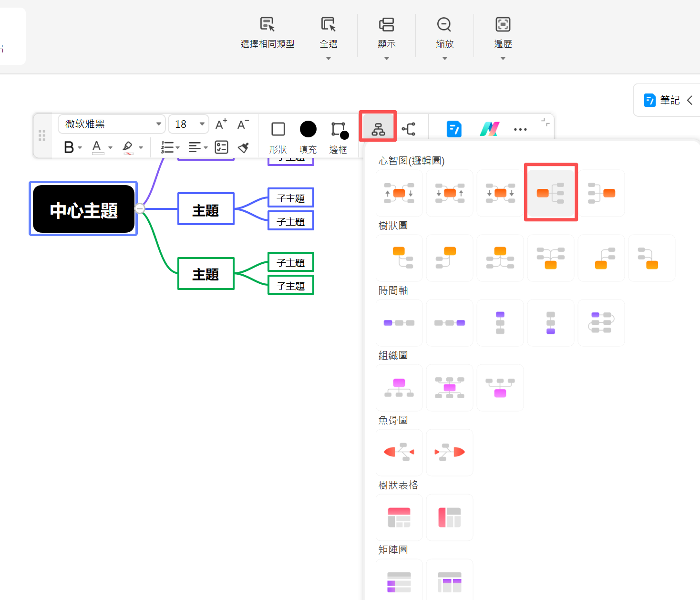Screen dimensions: 700x600
Task: Expand the 縮放 zoom dropdown
Action: coord(444,58)
